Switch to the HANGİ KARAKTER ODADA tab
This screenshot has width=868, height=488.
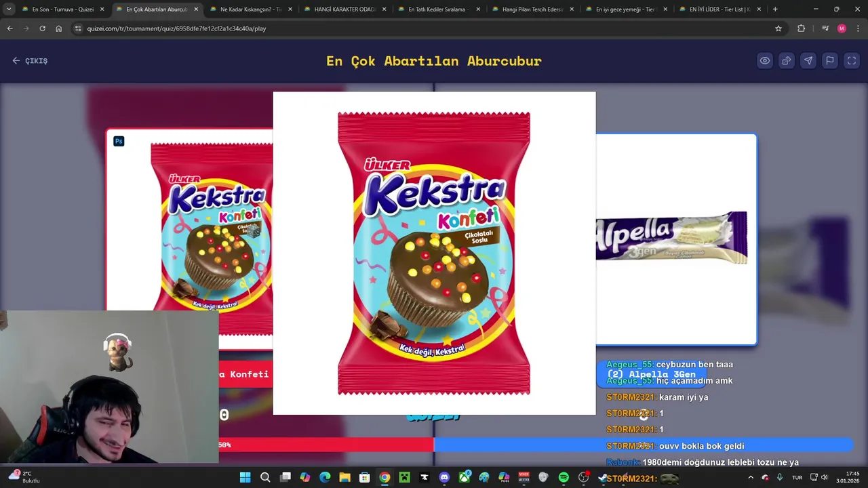click(344, 9)
